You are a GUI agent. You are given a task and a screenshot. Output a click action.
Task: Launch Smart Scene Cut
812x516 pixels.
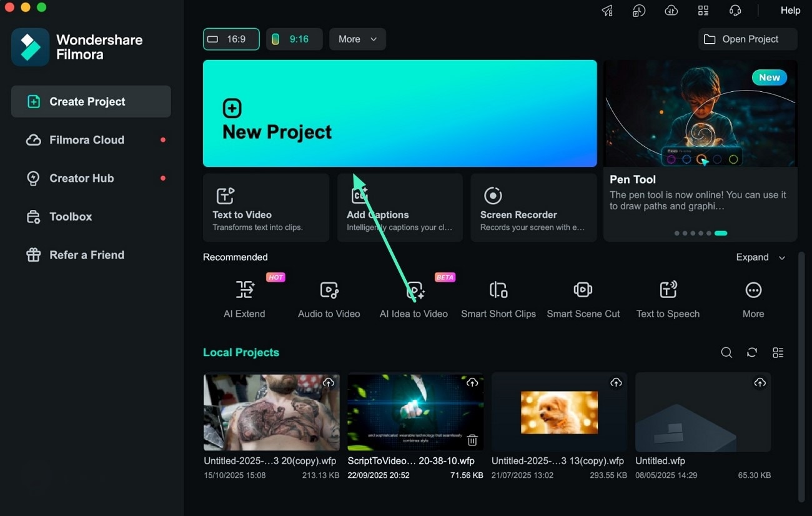(x=583, y=299)
